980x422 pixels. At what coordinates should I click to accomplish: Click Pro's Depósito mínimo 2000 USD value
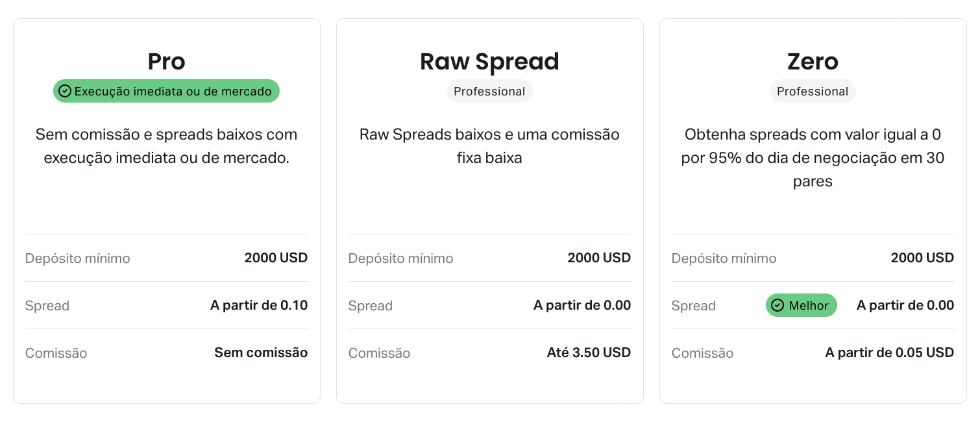pos(276,258)
